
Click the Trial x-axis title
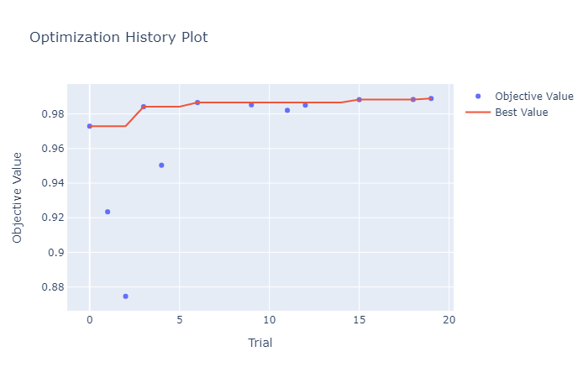pos(260,343)
